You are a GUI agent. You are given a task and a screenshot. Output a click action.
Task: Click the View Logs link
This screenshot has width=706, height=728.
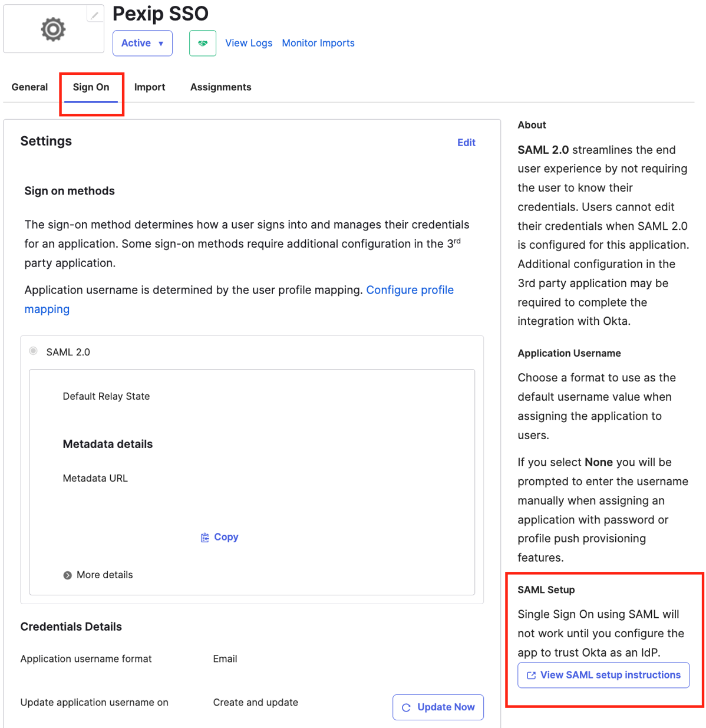(x=249, y=43)
